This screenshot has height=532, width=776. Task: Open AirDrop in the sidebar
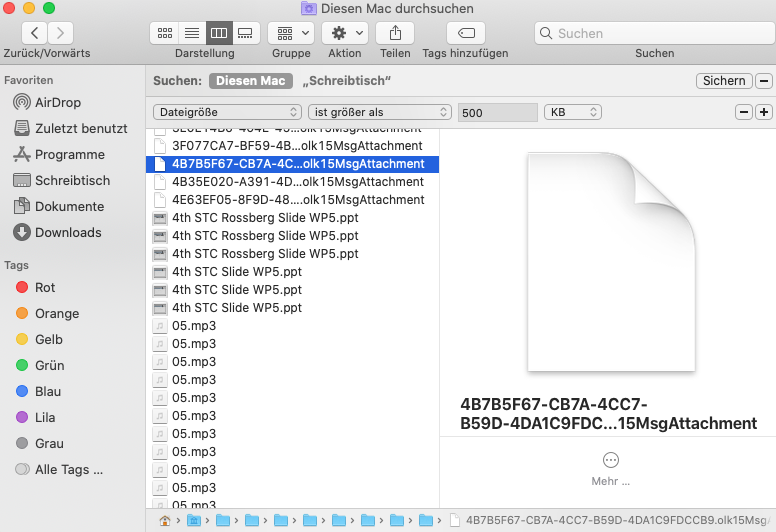tap(57, 102)
